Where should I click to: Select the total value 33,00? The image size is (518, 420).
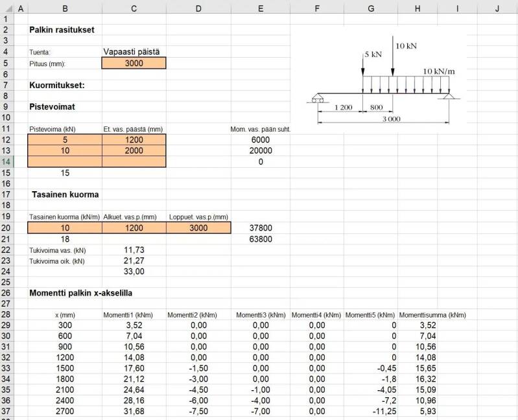coord(134,272)
